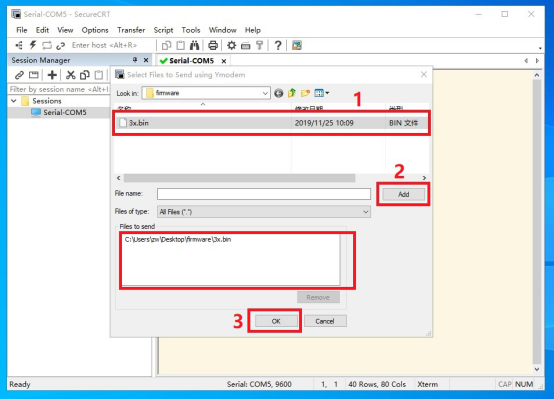Click the keymap editor keyboard icon
Screen dimensions: 554x399
246,46
